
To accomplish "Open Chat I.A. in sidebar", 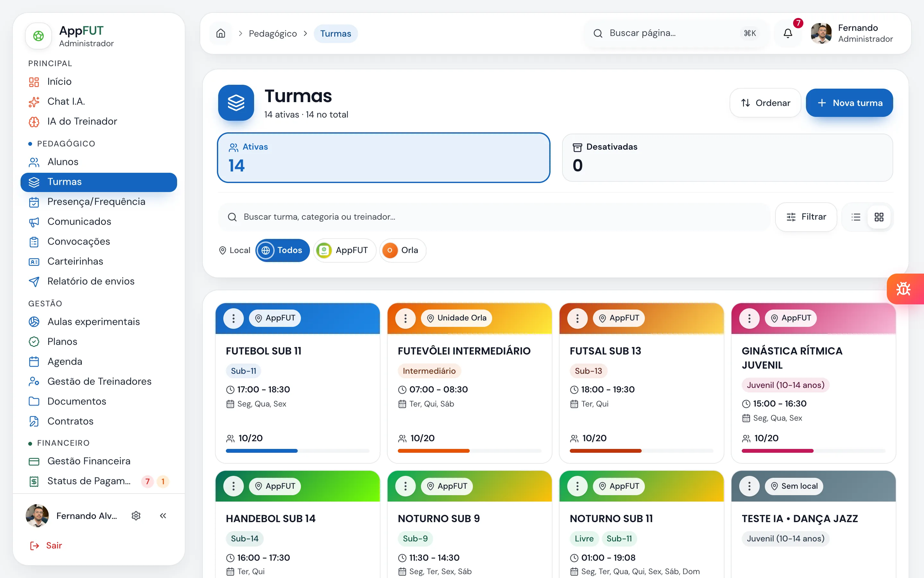I will (98, 101).
